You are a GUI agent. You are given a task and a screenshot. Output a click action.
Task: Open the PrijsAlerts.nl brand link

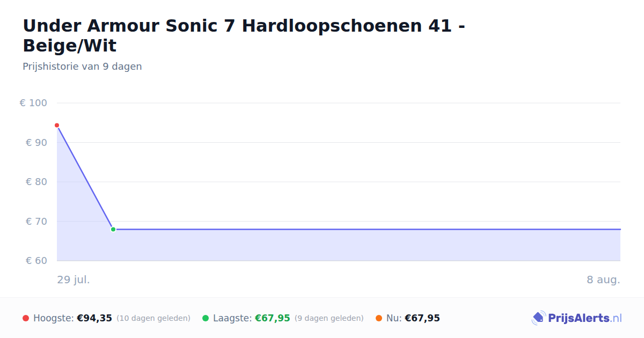pos(577,318)
